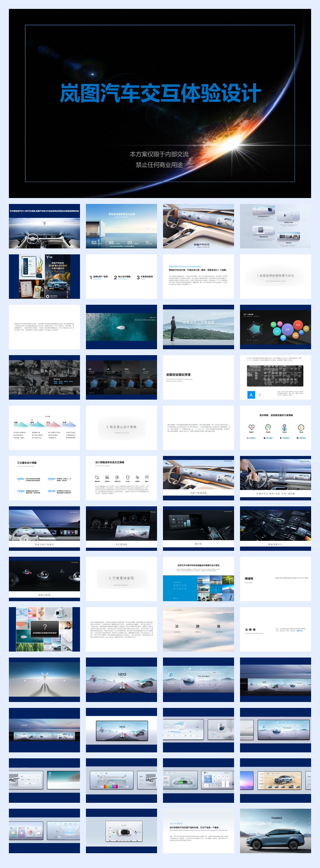The image size is (320, 868).
Task: Open the 3.方案落地呈现 section slide
Action: click(121, 578)
